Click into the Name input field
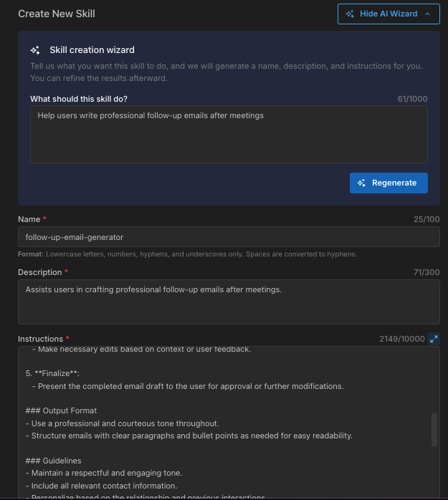 point(229,237)
